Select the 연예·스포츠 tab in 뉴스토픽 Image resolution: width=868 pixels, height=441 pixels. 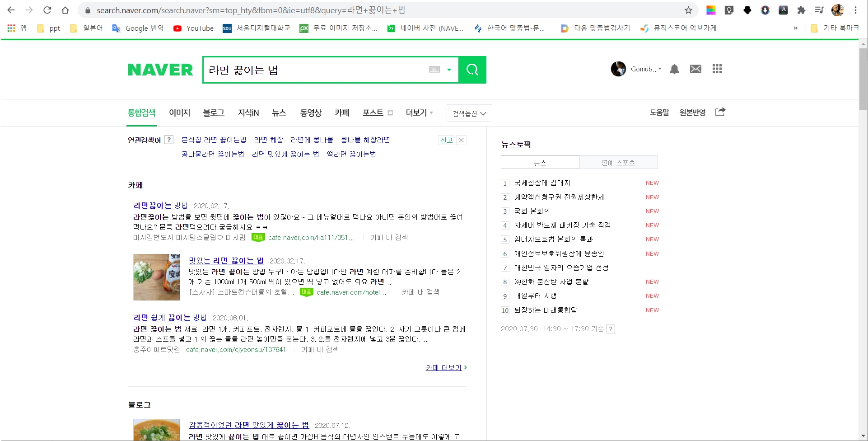(x=618, y=162)
